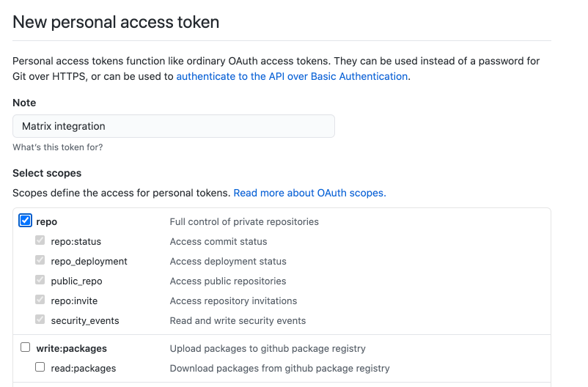Toggle the security_events checkbox
588x387 pixels.
pos(40,320)
